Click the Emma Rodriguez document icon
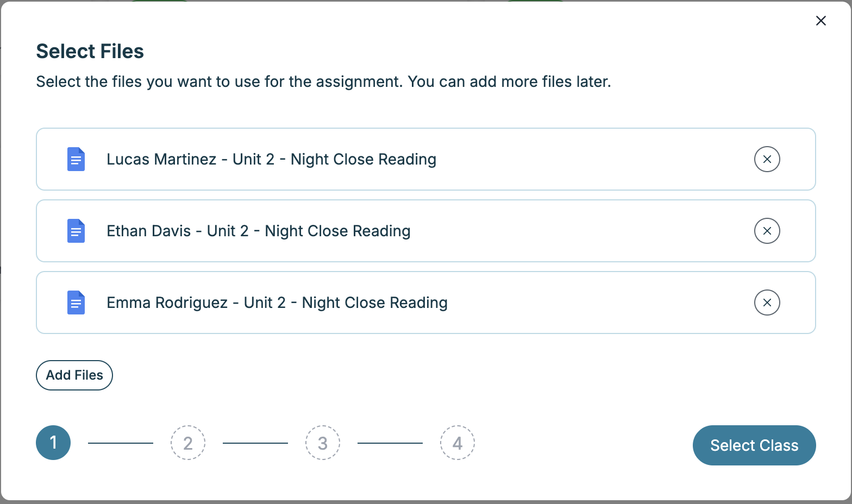 coord(76,303)
